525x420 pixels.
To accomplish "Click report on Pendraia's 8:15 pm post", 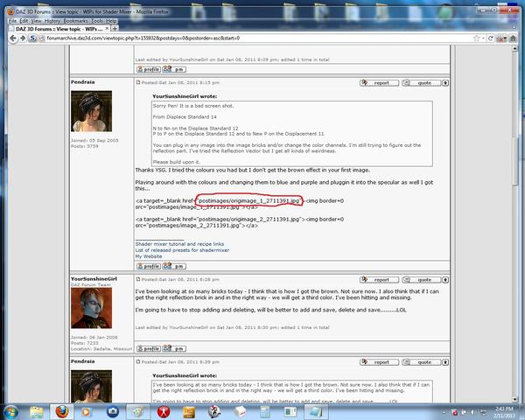I will 379,83.
